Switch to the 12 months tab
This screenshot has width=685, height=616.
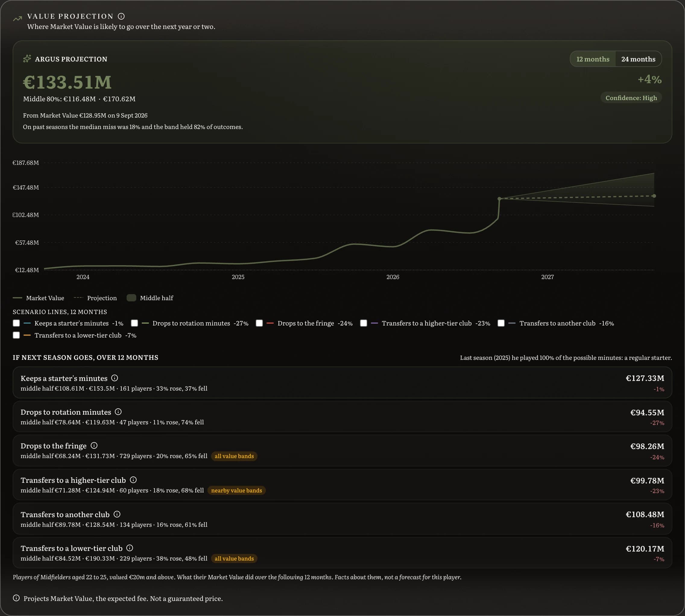[592, 59]
